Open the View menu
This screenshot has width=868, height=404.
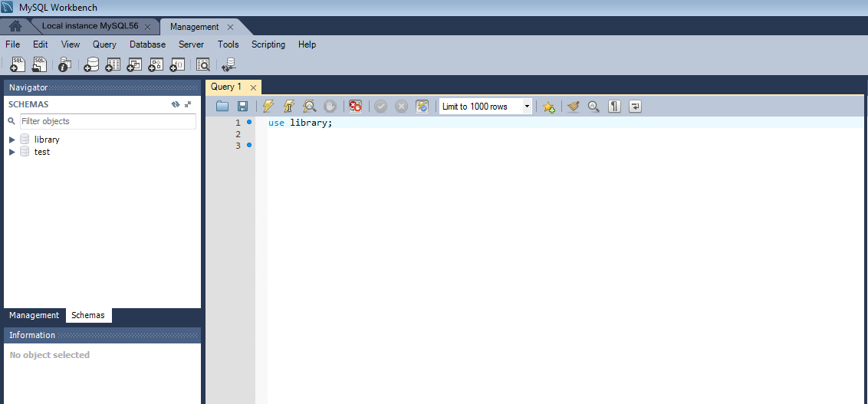[x=71, y=44]
